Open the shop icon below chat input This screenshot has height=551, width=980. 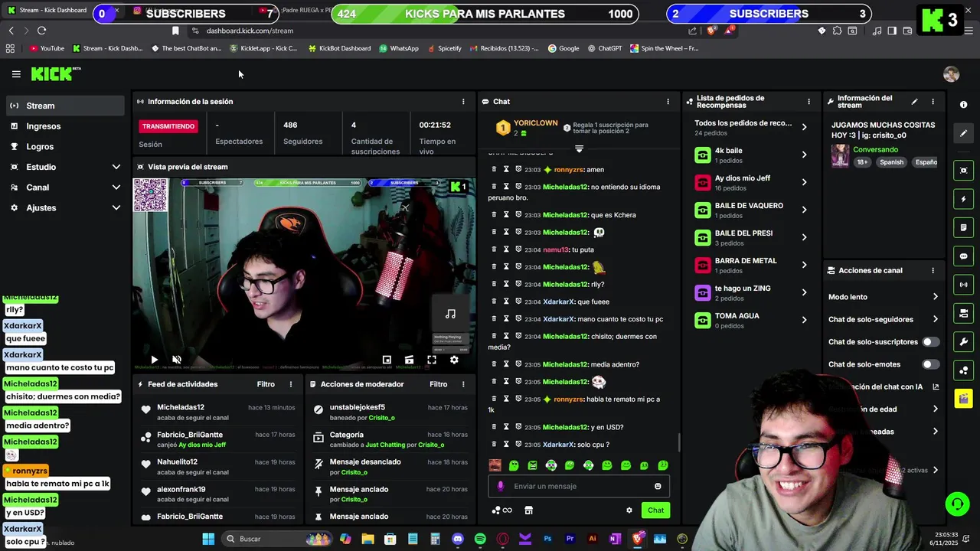pyautogui.click(x=528, y=510)
